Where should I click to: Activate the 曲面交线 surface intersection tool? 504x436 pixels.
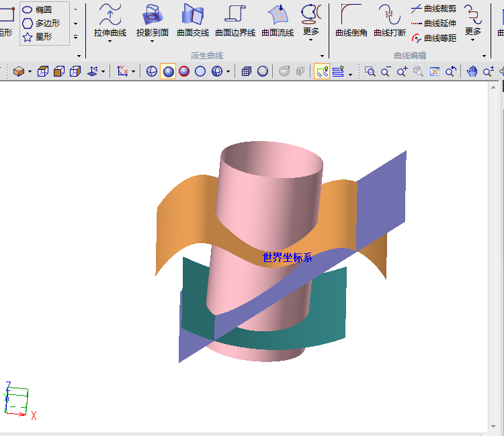click(x=193, y=19)
